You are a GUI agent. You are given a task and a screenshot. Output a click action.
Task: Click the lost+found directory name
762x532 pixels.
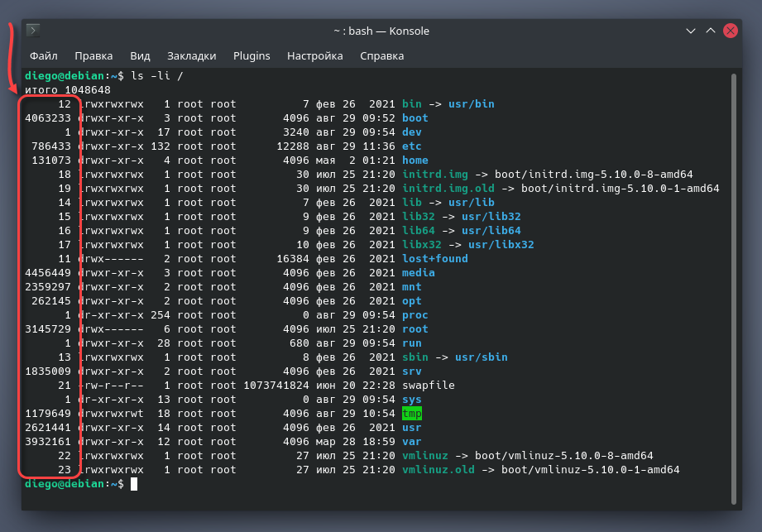pos(434,259)
